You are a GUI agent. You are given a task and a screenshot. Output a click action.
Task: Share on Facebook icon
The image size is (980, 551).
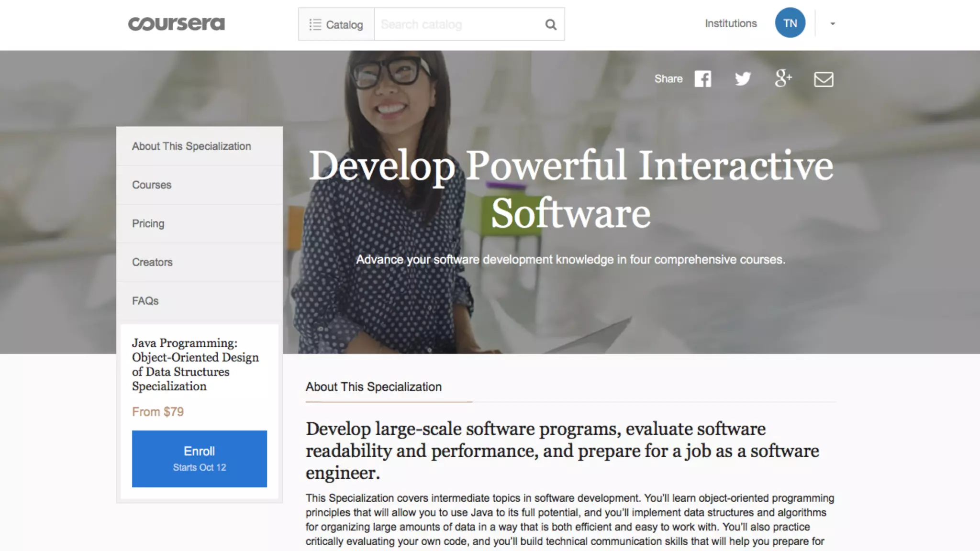pyautogui.click(x=702, y=79)
